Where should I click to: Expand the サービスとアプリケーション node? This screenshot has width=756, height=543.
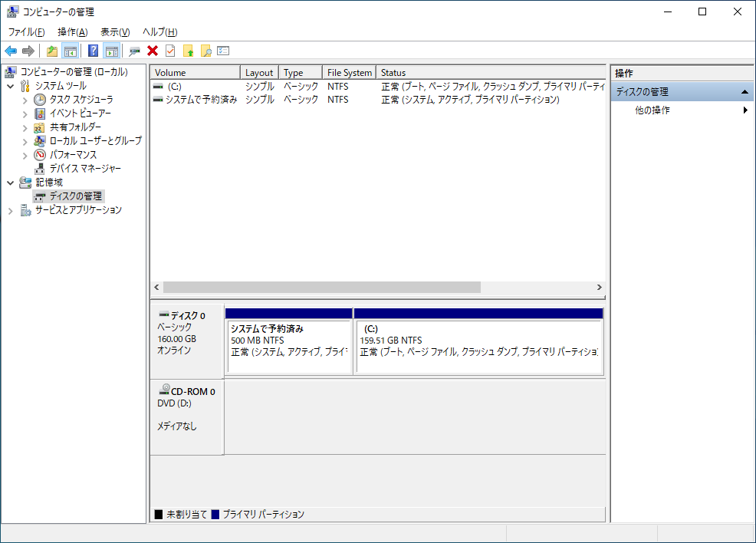[x=11, y=210]
